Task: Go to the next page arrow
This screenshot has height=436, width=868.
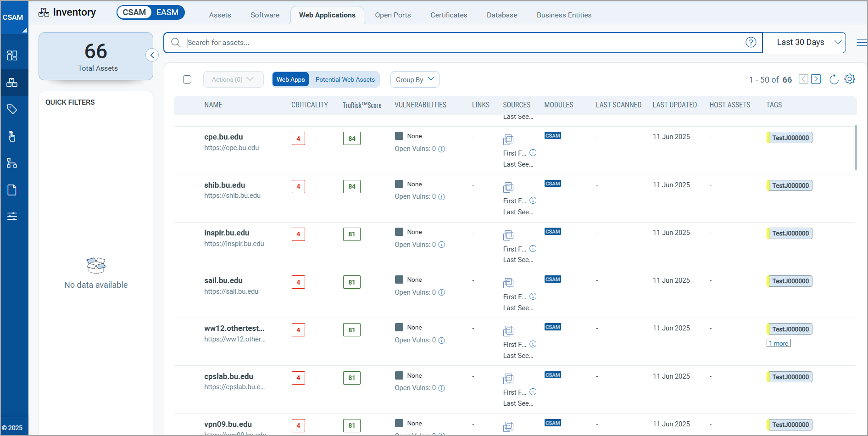Action: pos(816,79)
